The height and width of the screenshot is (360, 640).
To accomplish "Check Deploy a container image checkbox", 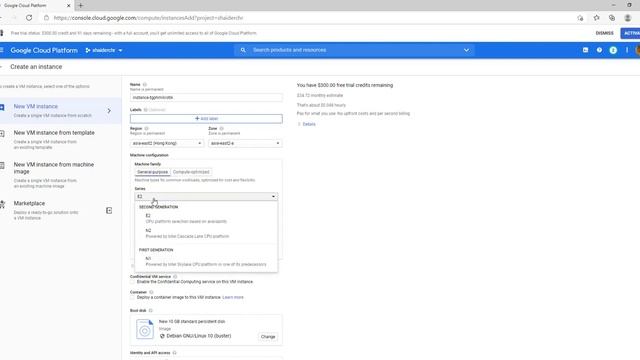I will pos(132,298).
